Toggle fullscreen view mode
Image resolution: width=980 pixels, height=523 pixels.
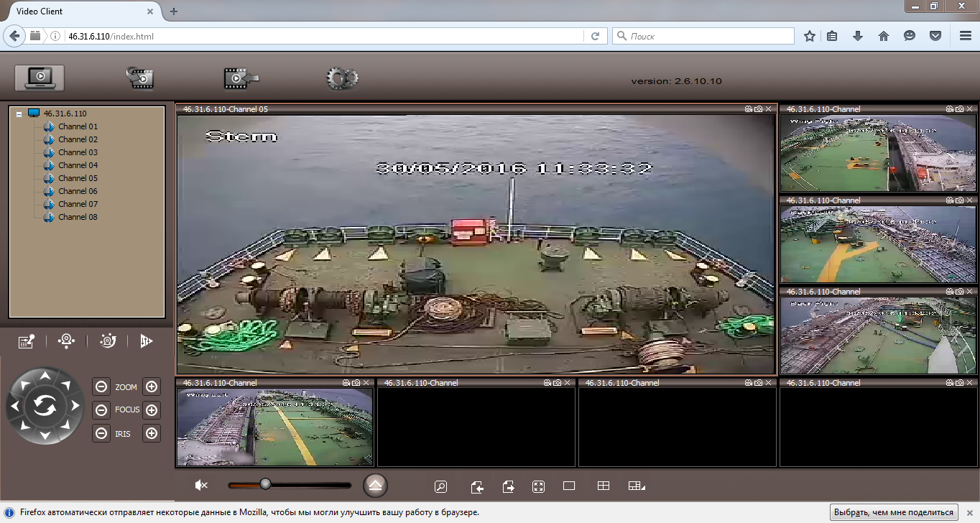point(538,486)
